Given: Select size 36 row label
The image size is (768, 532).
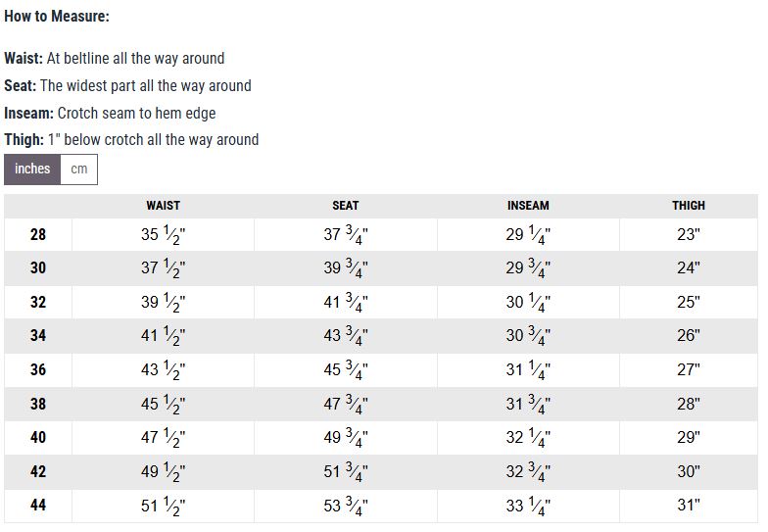Looking at the screenshot, I should click(38, 370).
